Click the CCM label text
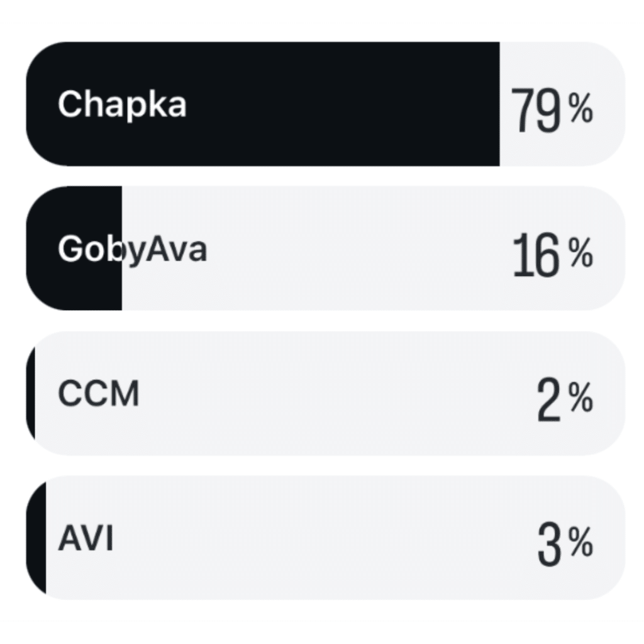Viewport: 644px width, 644px height. click(x=99, y=394)
